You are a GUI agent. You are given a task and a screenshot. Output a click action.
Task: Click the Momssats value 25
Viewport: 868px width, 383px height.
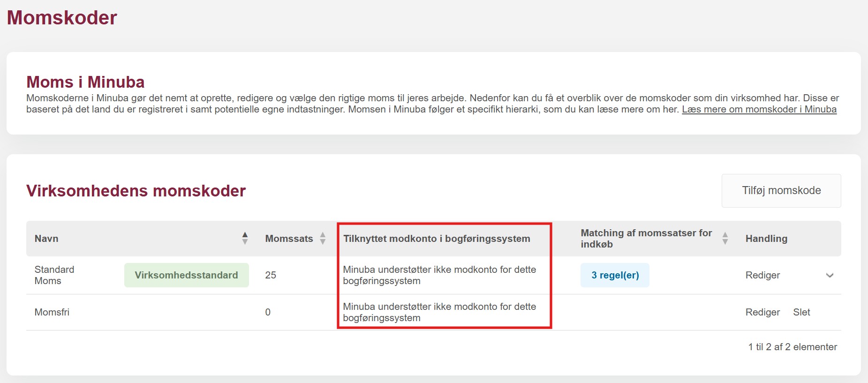click(x=271, y=275)
